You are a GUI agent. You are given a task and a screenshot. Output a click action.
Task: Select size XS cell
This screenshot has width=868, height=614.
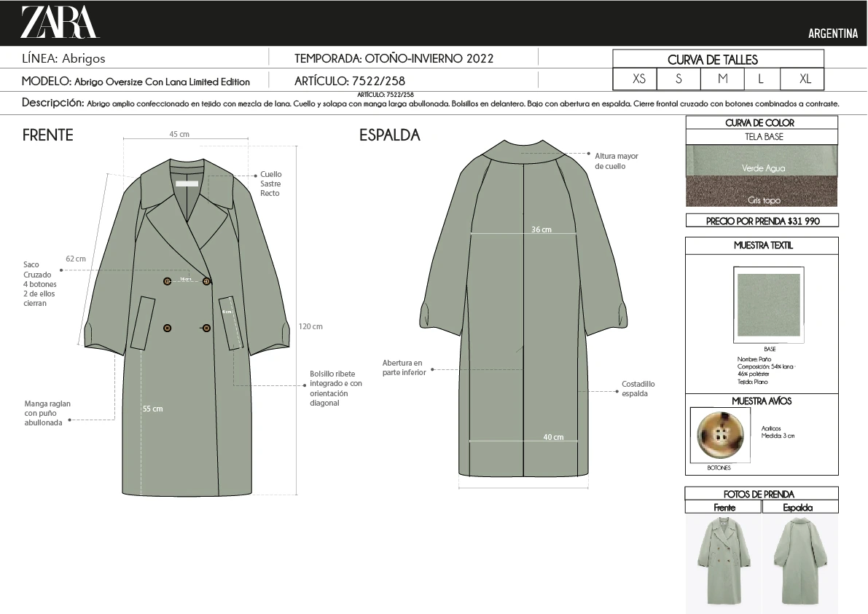coord(635,79)
